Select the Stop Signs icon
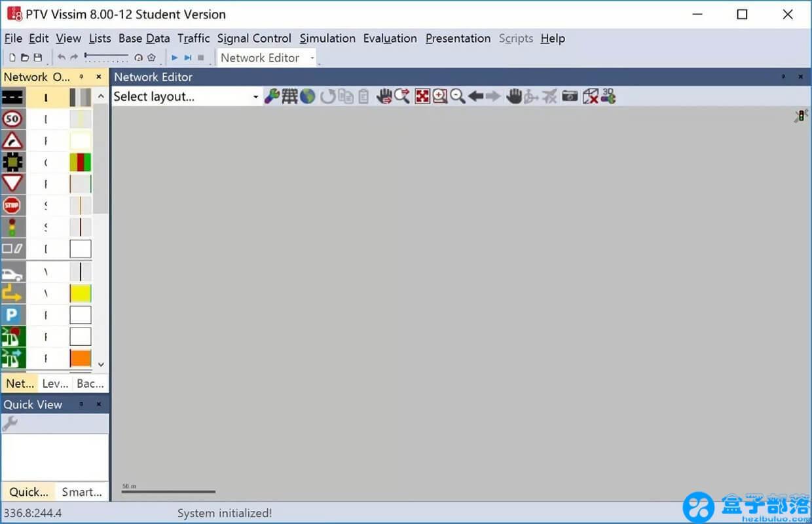Screen dimensions: 812x524 [x=13, y=205]
